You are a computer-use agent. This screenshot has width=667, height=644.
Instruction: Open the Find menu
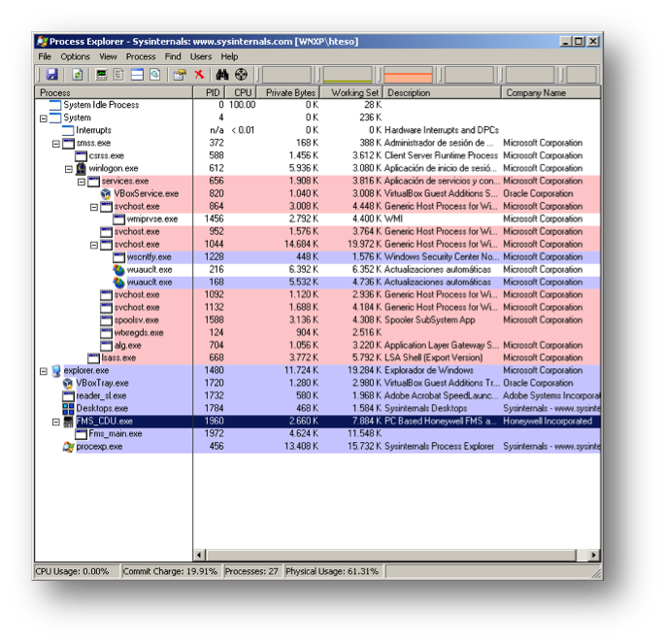pyautogui.click(x=173, y=56)
